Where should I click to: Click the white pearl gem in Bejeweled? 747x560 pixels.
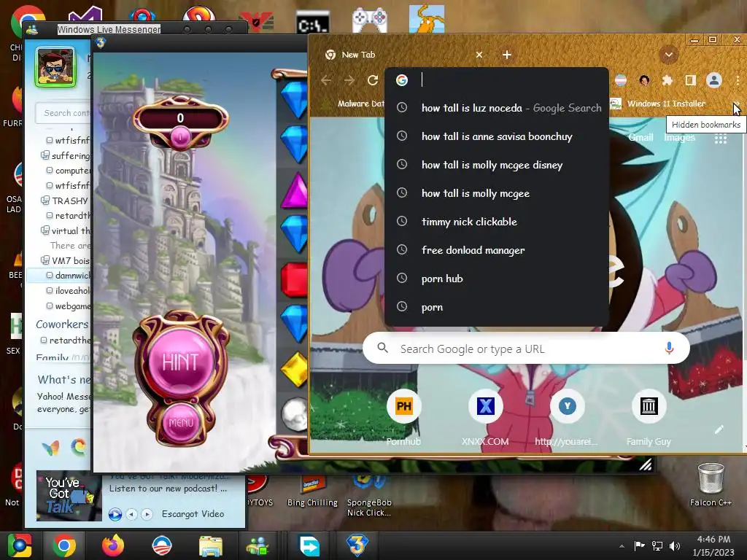pos(295,414)
